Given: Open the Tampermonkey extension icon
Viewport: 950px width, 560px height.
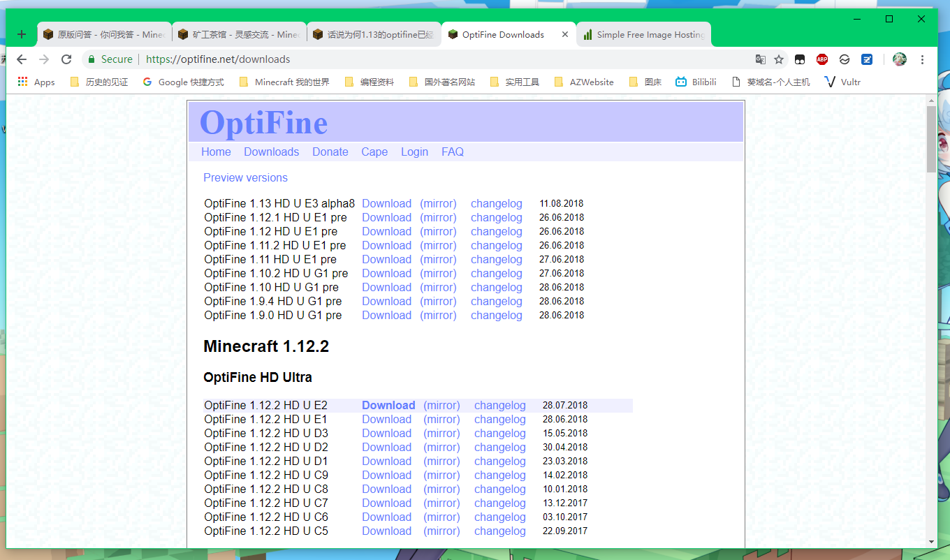Looking at the screenshot, I should [801, 59].
